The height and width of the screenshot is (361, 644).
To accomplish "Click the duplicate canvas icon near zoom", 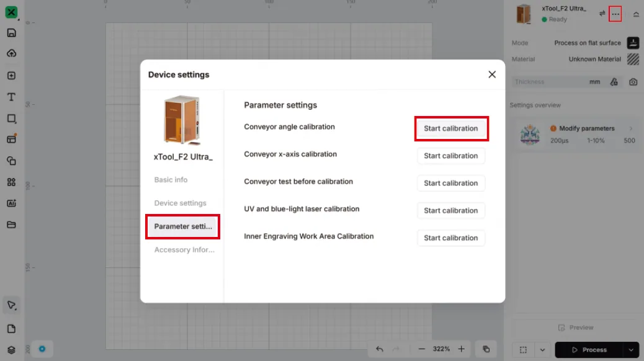I will (486, 349).
